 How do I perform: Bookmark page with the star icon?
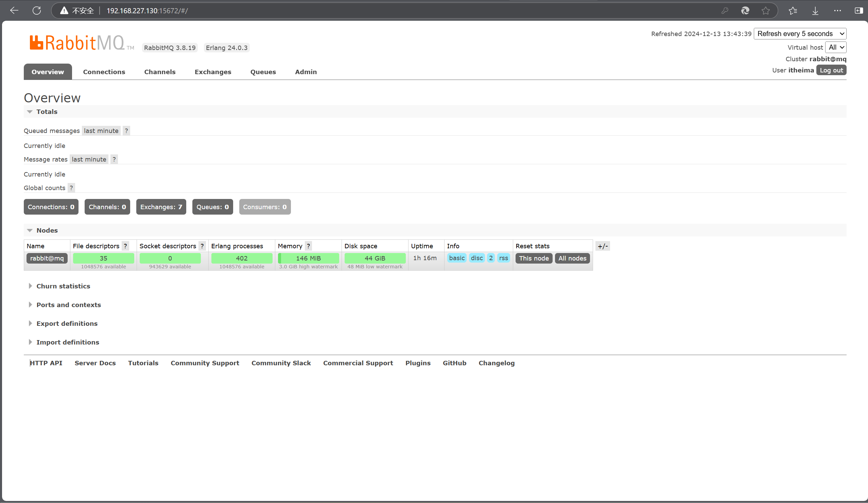click(765, 11)
